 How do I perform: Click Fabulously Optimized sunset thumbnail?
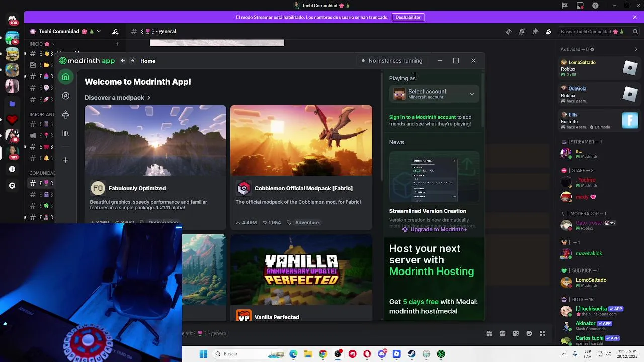[x=155, y=140]
